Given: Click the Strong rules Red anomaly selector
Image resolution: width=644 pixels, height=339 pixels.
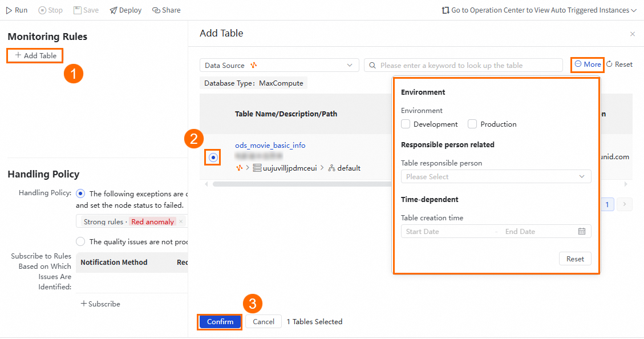Looking at the screenshot, I should click(x=131, y=221).
